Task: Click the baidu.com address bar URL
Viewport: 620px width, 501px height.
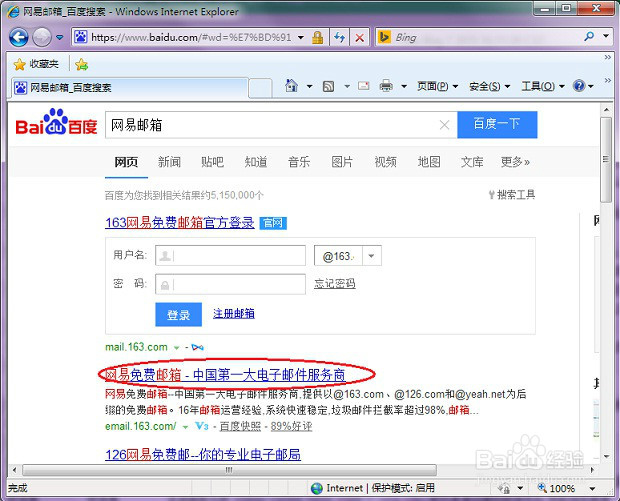Action: click(x=191, y=38)
